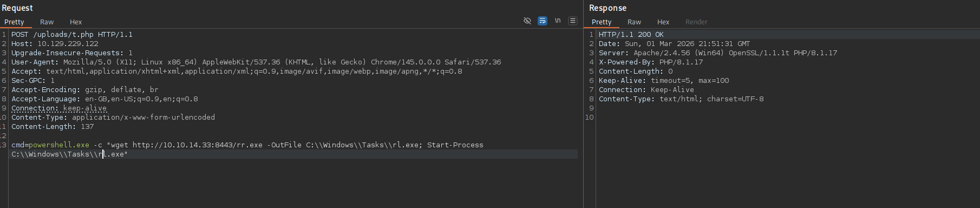The image size is (980, 208).
Task: Click the Request panel title
Action: pyautogui.click(x=17, y=8)
